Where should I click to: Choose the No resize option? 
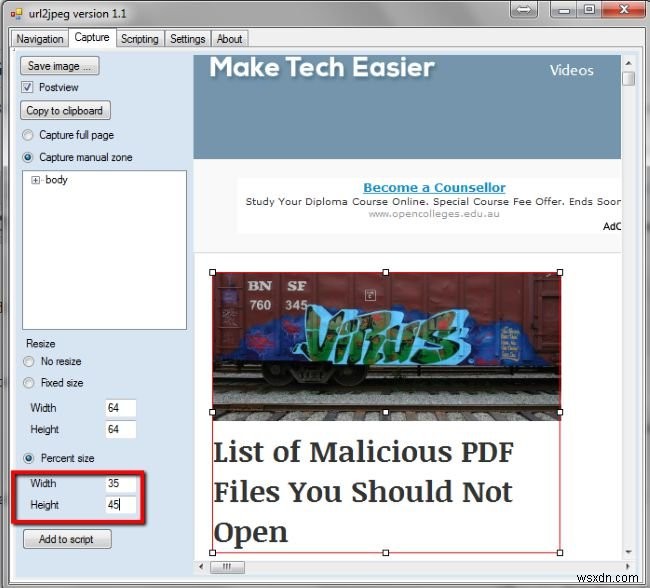click(x=29, y=362)
